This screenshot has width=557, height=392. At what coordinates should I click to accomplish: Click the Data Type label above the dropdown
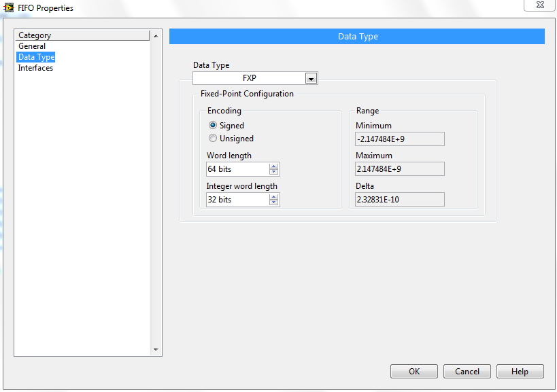(x=212, y=65)
